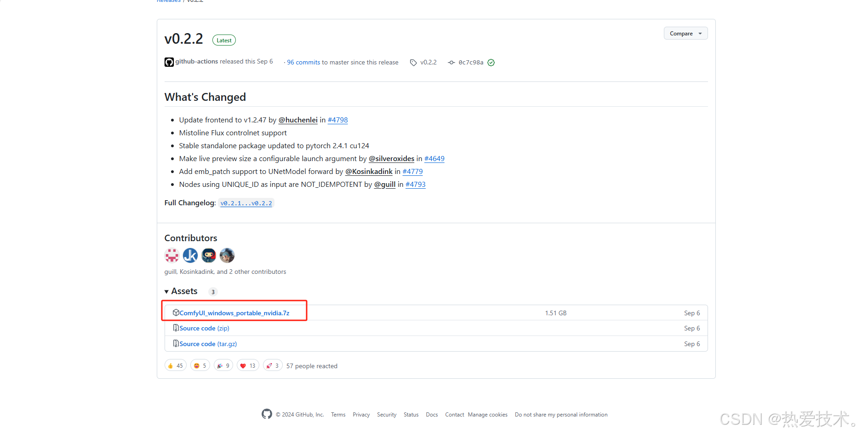Image resolution: width=868 pixels, height=434 pixels.
Task: Click the first pink pixel contributor avatar
Action: pyautogui.click(x=172, y=255)
